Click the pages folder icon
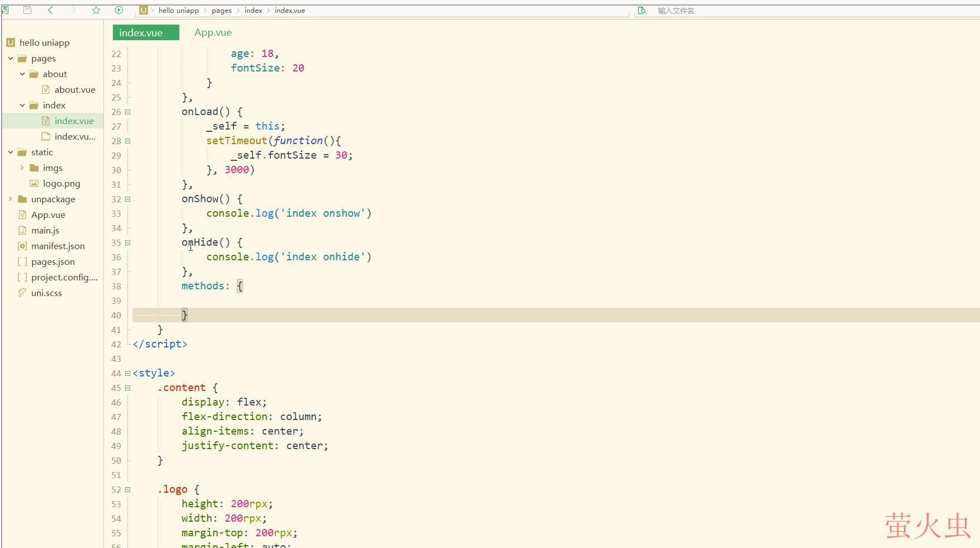The image size is (980, 548). [x=22, y=58]
